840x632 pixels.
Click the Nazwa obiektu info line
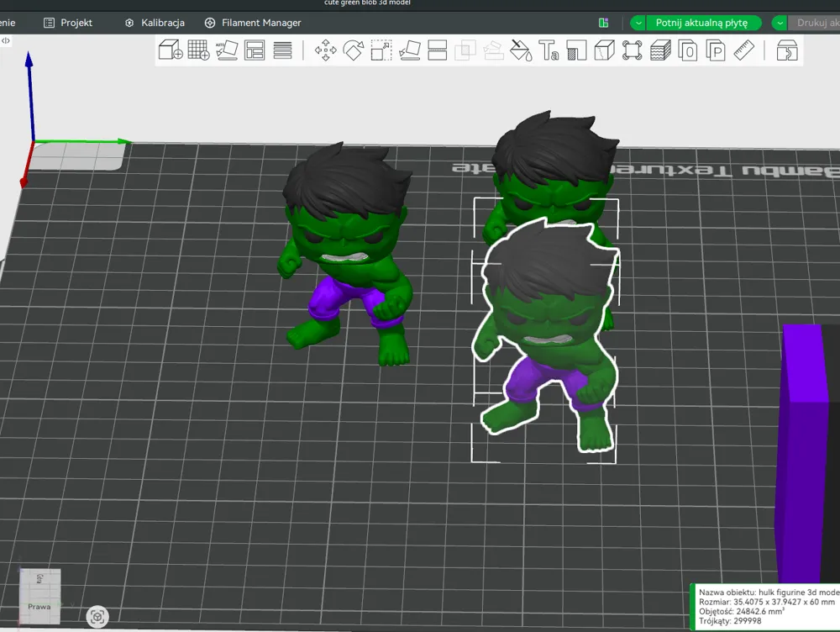coord(769,592)
